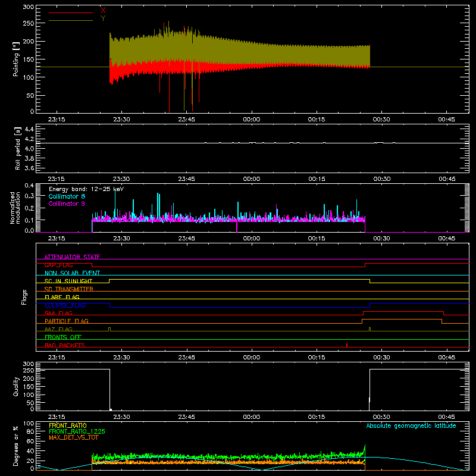Click the 150 tick on Pointing axis
This screenshot has width=476, height=476.
point(28,59)
